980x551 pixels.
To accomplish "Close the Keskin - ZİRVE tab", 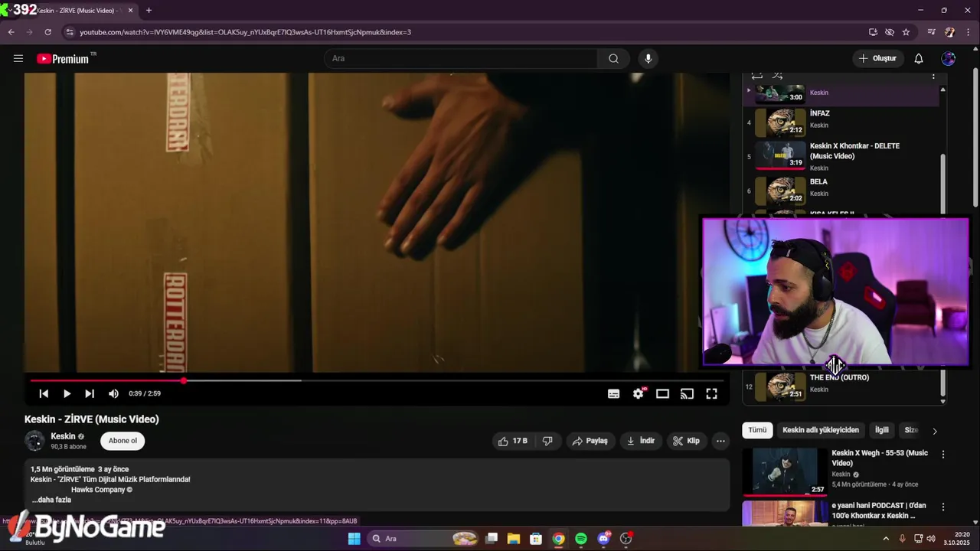I will point(130,11).
